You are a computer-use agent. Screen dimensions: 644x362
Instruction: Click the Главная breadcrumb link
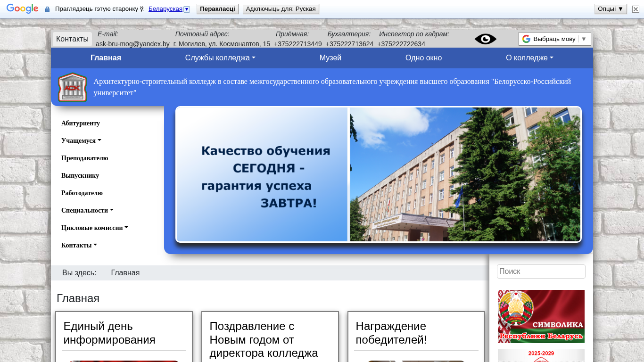point(125,273)
